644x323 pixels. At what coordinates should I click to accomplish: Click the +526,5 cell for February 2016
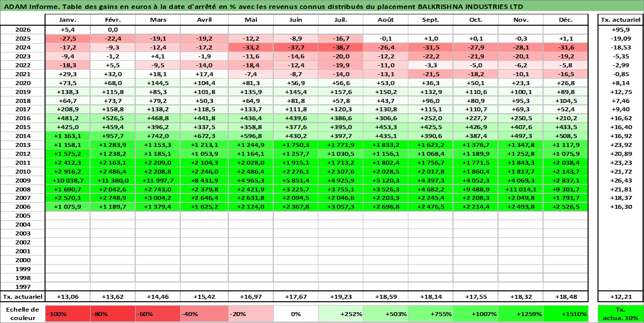pyautogui.click(x=112, y=118)
